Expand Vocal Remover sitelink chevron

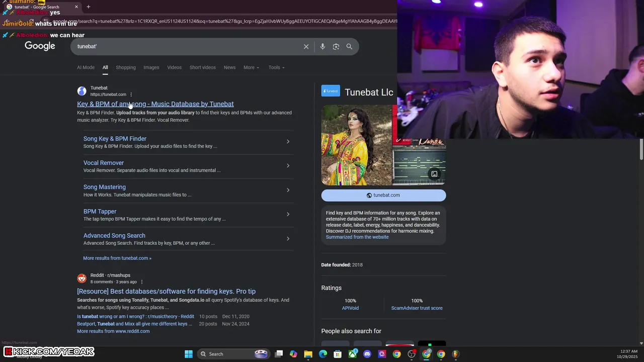(288, 165)
